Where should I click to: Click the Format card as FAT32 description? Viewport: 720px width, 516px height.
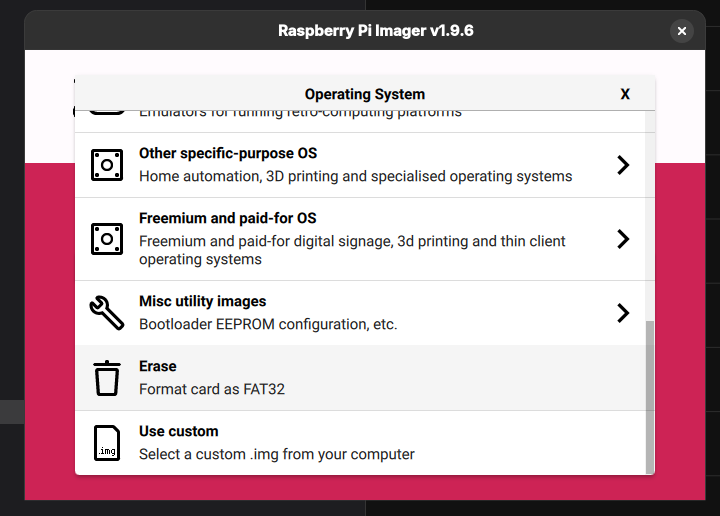pos(212,389)
